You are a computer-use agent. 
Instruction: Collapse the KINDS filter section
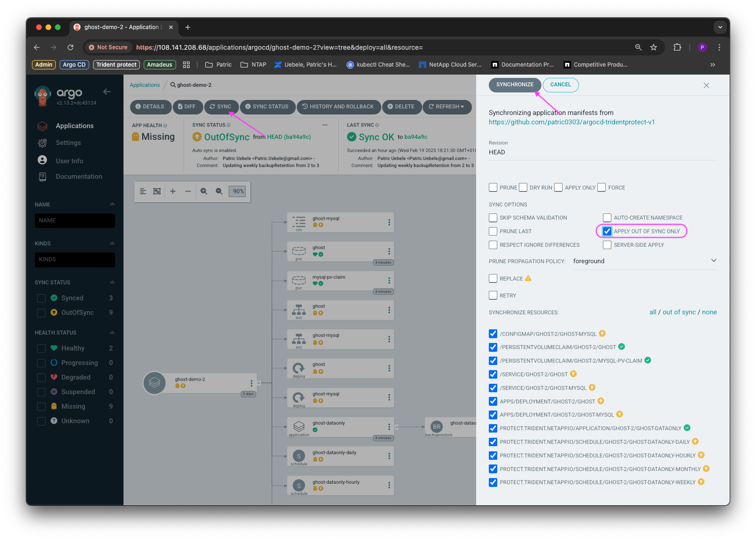112,243
